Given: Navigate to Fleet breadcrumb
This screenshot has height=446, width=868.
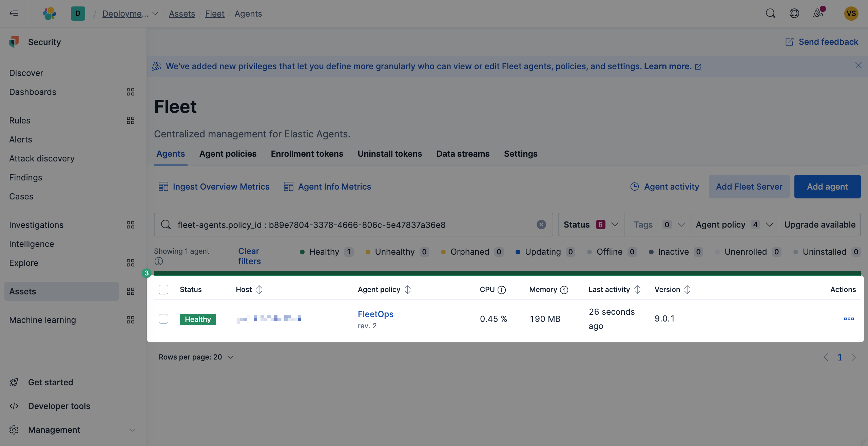Looking at the screenshot, I should tap(215, 14).
